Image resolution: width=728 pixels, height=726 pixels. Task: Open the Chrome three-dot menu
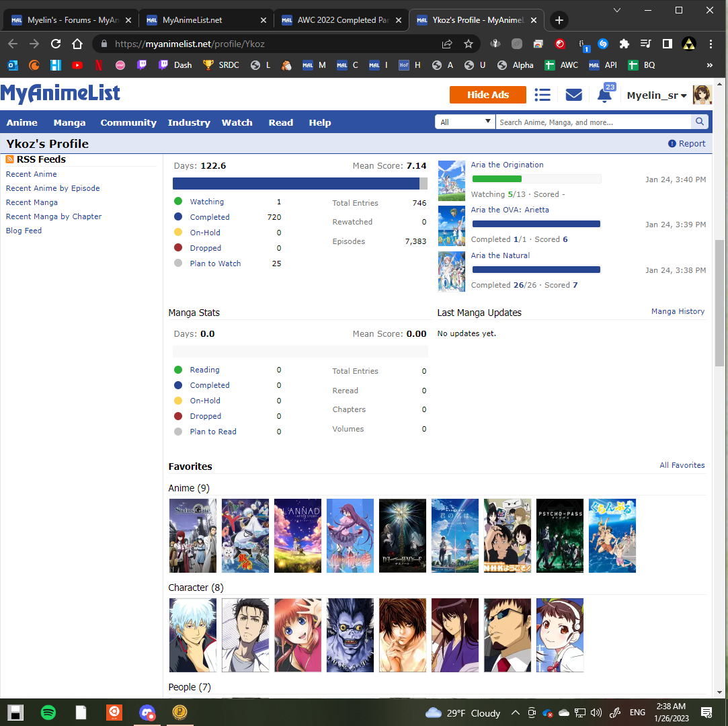pos(711,44)
